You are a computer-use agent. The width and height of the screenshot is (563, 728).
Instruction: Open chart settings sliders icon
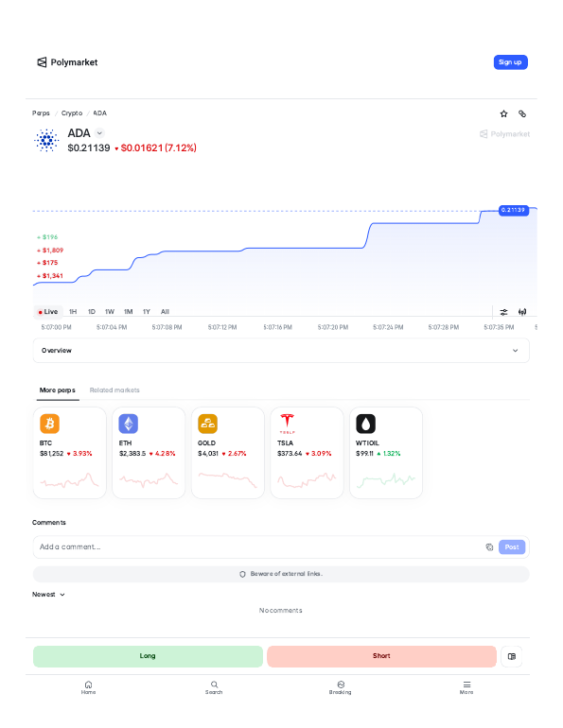coord(503,312)
